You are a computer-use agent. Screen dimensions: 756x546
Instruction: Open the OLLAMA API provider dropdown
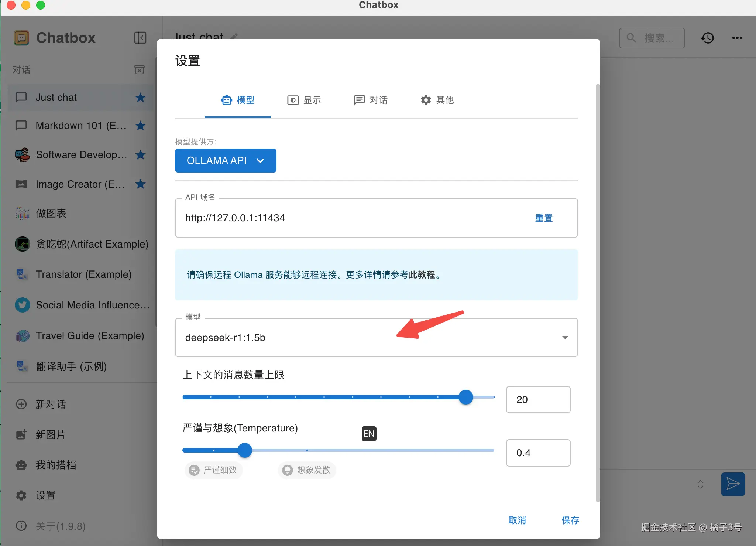coord(226,160)
